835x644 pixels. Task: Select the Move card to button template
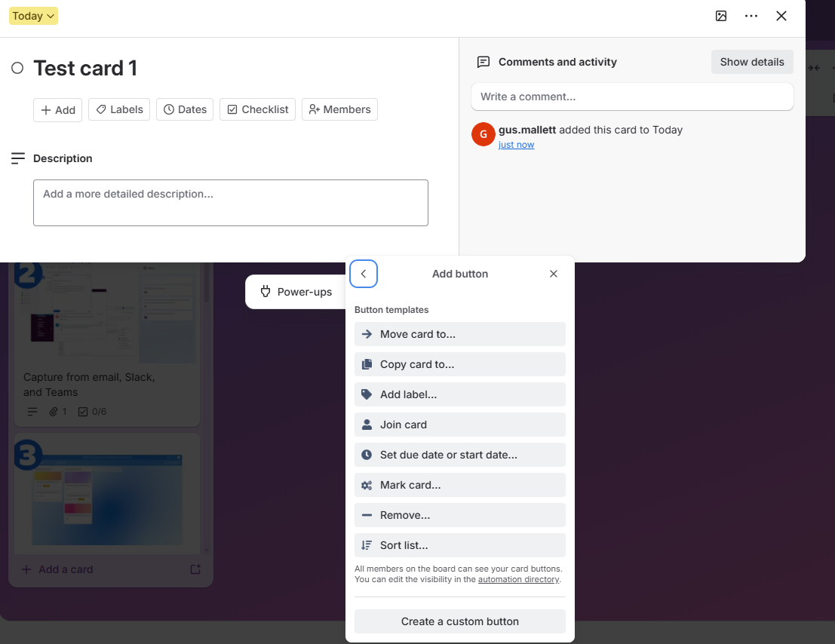pos(459,334)
